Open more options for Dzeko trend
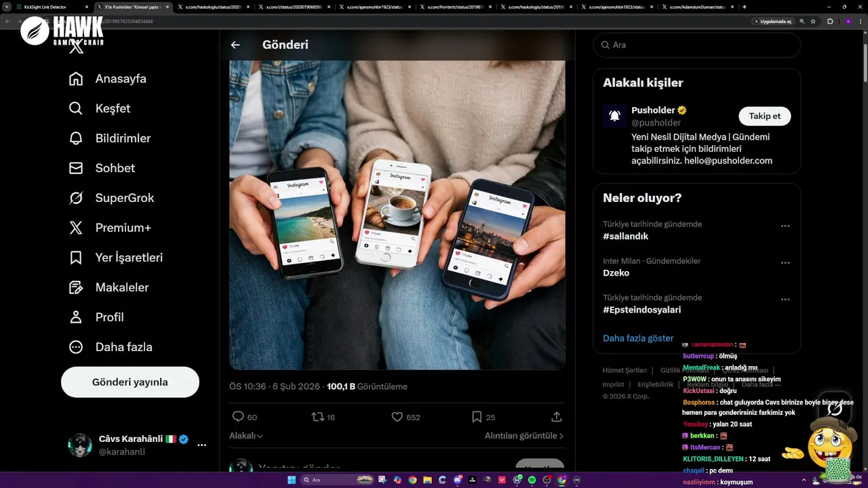This screenshot has height=488, width=868. click(x=785, y=263)
